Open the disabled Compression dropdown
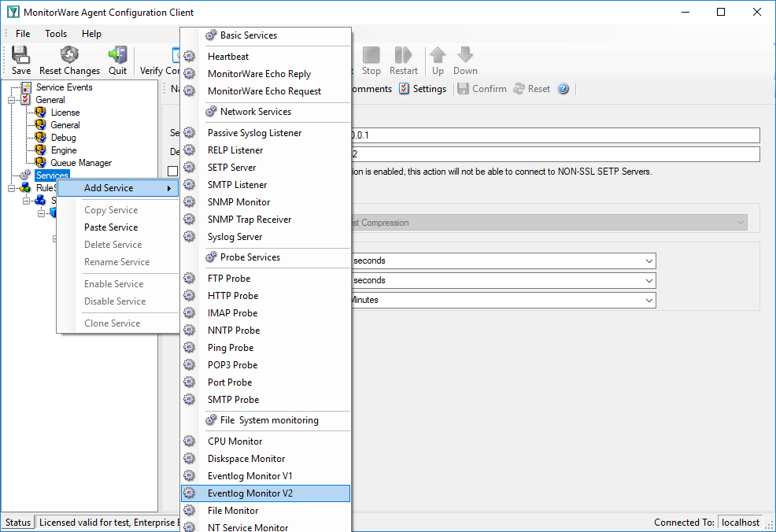The height and width of the screenshot is (532, 776). click(x=741, y=223)
